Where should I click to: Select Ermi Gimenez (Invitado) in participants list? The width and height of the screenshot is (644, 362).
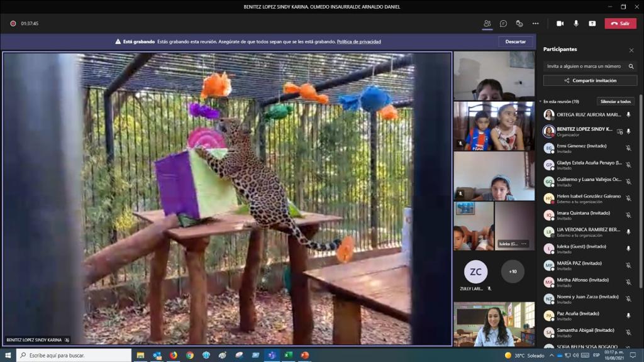coord(589,148)
